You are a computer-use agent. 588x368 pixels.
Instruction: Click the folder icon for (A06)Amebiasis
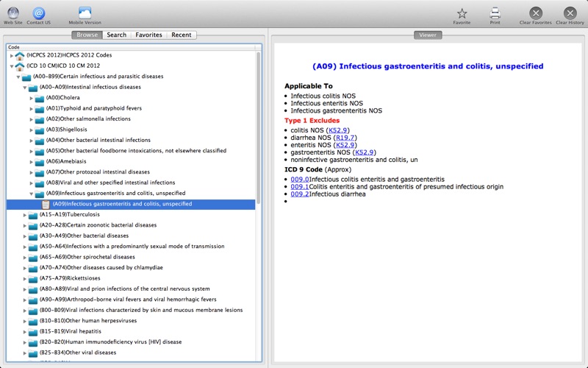pyautogui.click(x=40, y=162)
